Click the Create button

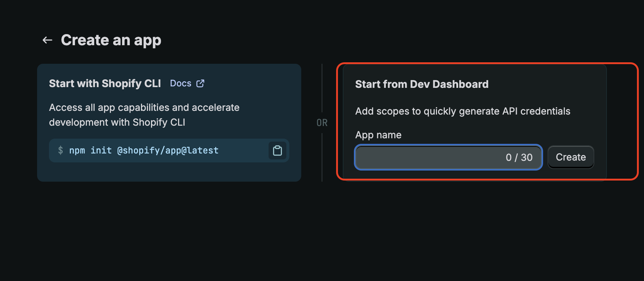[x=571, y=157]
